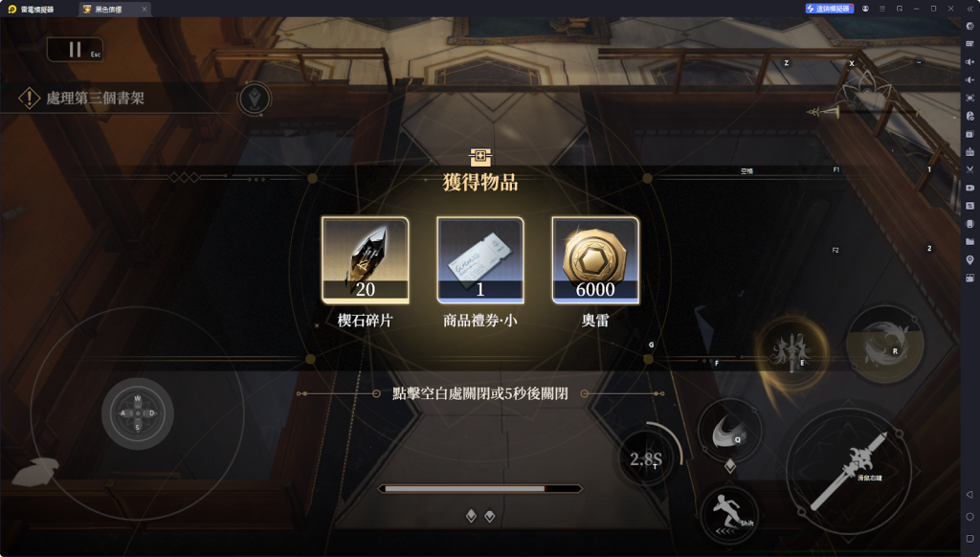Select the 奧雷 coin reward
The width and height of the screenshot is (980, 557).
point(595,260)
